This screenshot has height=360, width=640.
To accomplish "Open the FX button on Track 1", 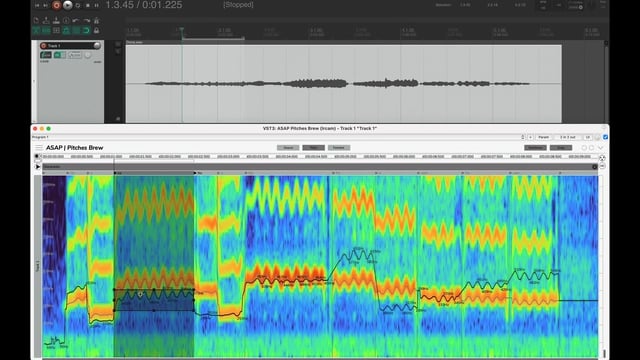I will (46, 55).
